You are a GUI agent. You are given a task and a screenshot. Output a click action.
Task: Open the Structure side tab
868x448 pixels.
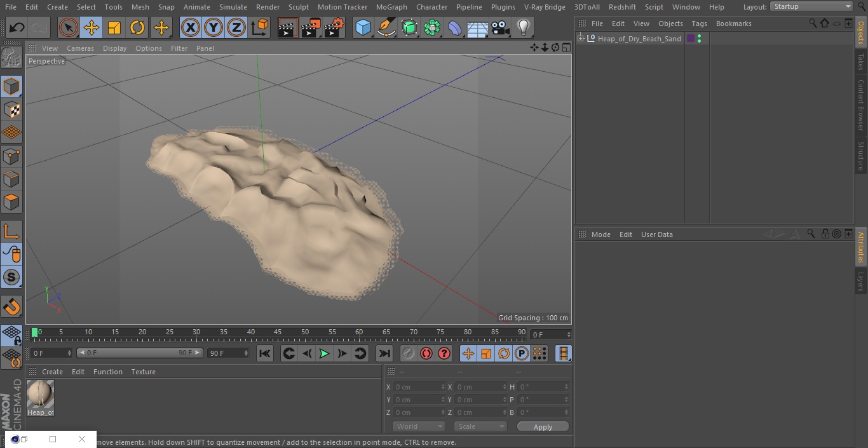pyautogui.click(x=861, y=156)
